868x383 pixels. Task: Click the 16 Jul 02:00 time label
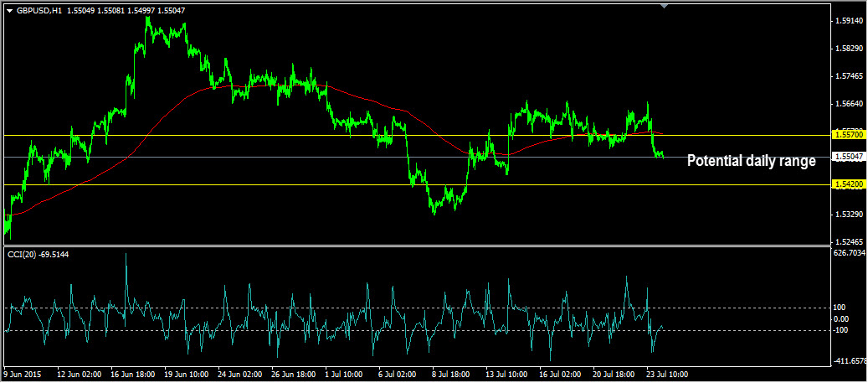561,374
